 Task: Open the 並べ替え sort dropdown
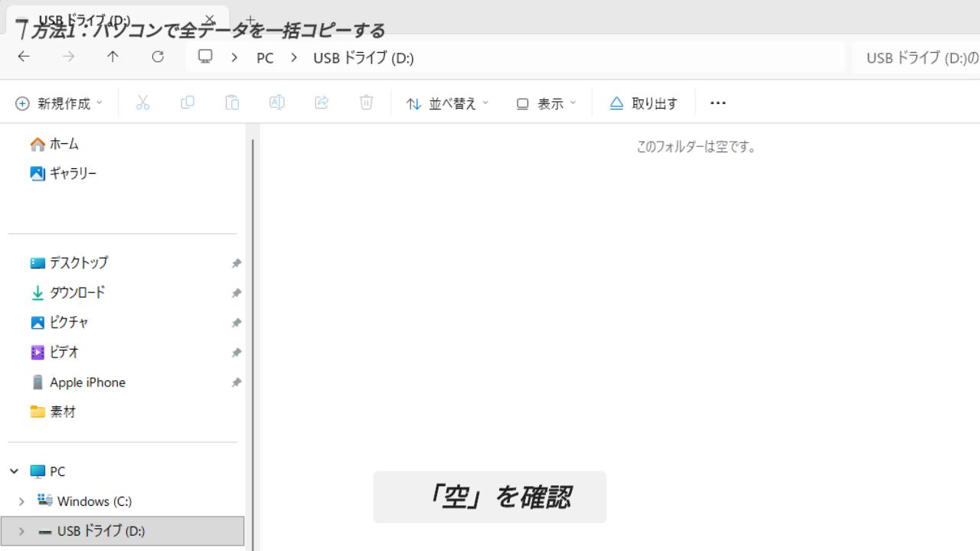447,103
